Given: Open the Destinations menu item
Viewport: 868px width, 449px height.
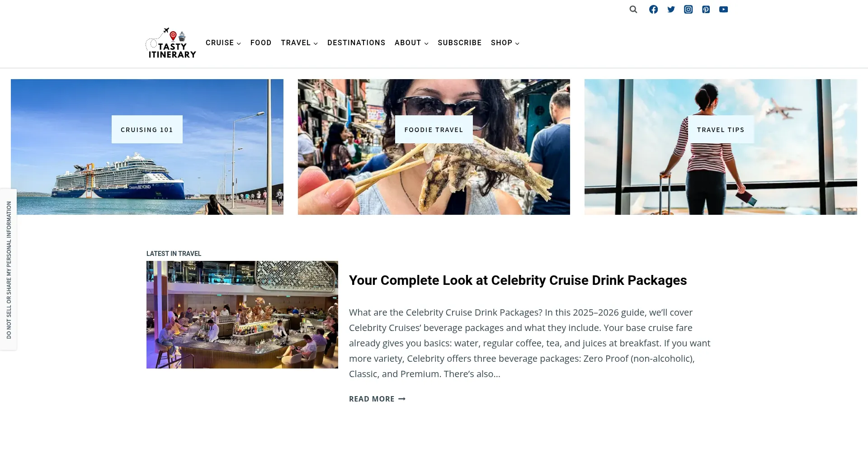Looking at the screenshot, I should click(356, 43).
